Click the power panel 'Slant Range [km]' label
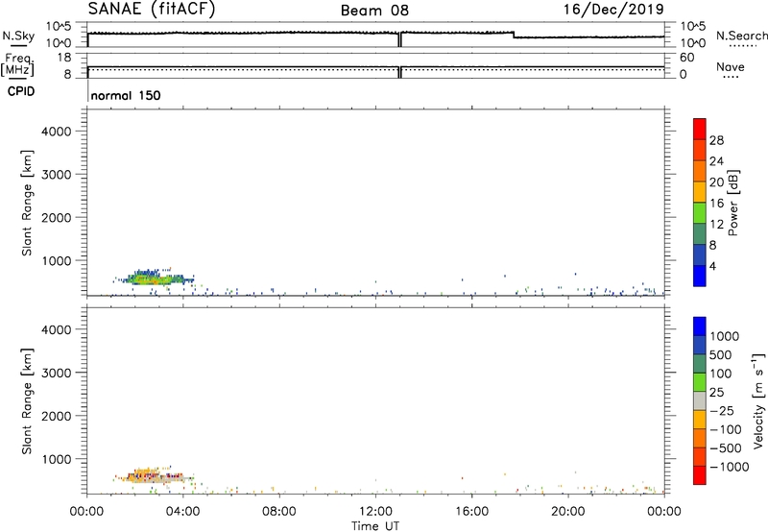 pyautogui.click(x=27, y=203)
